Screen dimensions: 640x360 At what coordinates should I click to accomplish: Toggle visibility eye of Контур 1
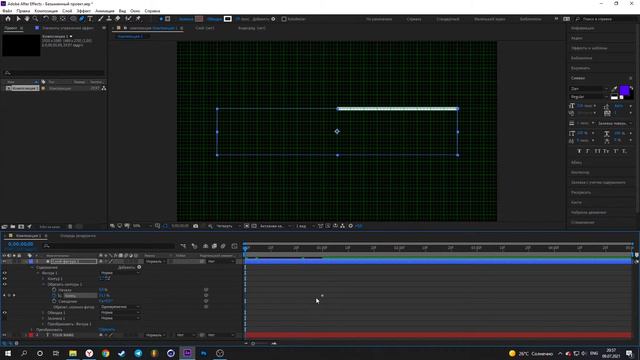5,279
